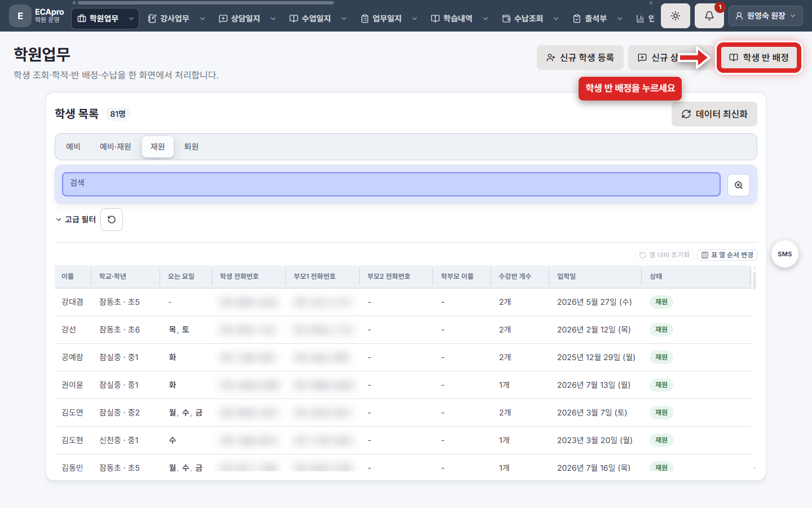Image resolution: width=812 pixels, height=508 pixels.
Task: Expand the 학원업무 chevron dropdown
Action: click(x=131, y=19)
